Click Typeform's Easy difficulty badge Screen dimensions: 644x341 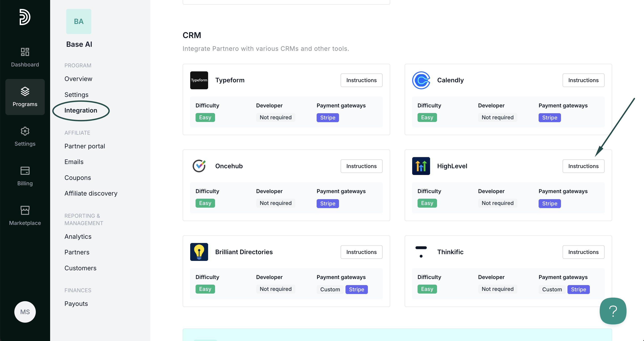click(205, 117)
